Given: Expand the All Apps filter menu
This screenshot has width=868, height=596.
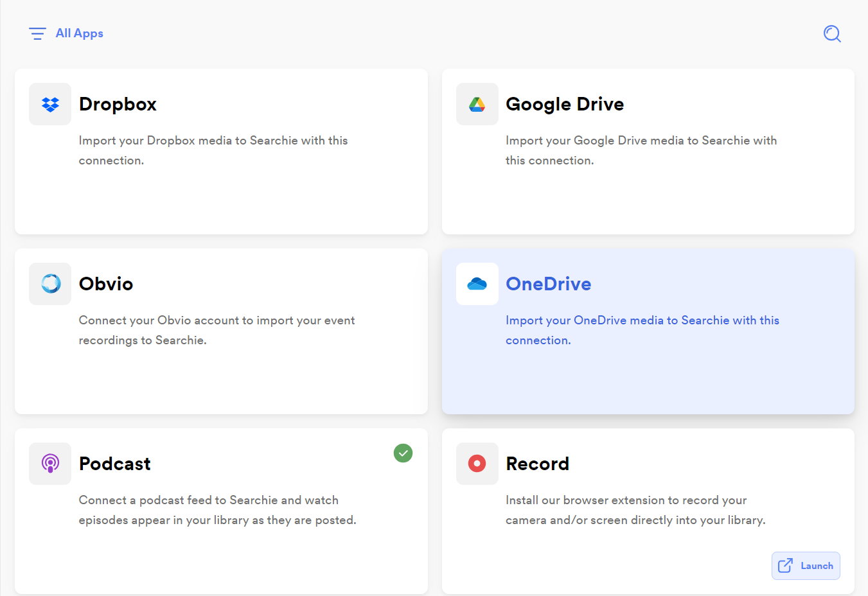Looking at the screenshot, I should (66, 33).
